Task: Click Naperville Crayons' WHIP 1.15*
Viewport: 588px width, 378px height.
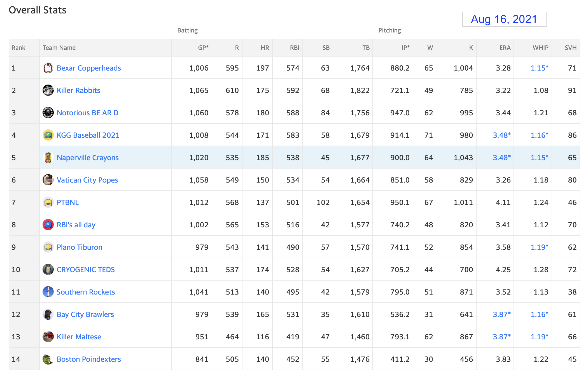Action: click(540, 158)
